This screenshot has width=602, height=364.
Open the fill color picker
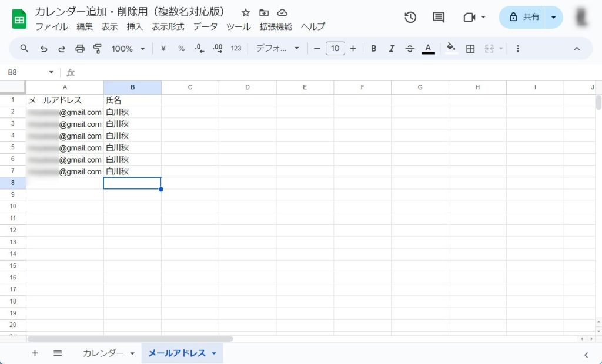pyautogui.click(x=451, y=49)
